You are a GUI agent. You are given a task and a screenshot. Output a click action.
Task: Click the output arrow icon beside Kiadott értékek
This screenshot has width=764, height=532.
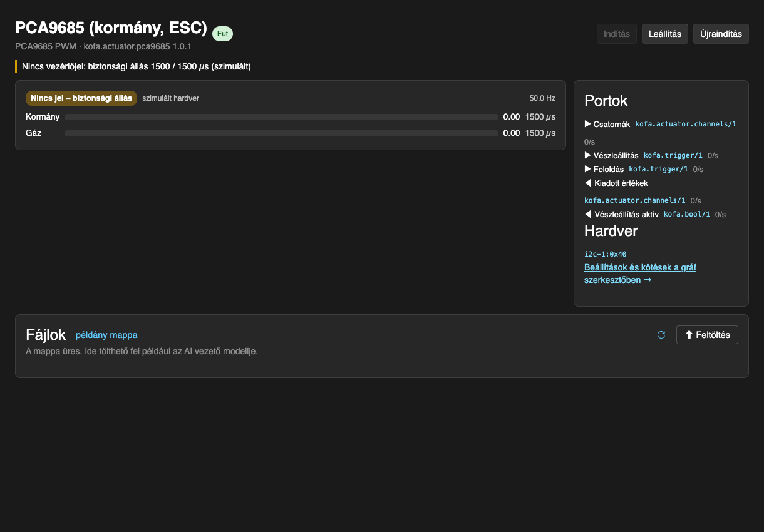pyautogui.click(x=587, y=183)
